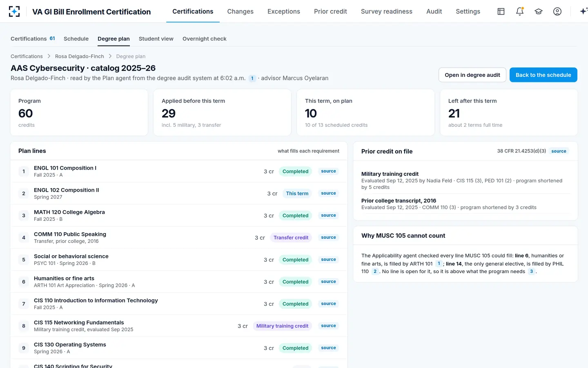Select the Certifications 61 sub-tab
Viewport: 588px width, 368px height.
[x=33, y=39]
